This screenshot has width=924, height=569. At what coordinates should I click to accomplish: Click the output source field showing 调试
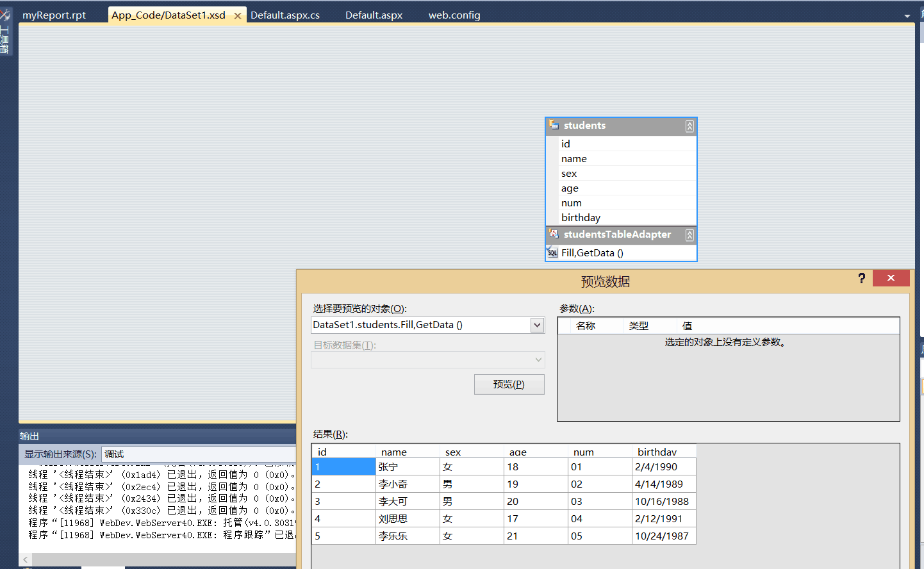click(x=199, y=454)
